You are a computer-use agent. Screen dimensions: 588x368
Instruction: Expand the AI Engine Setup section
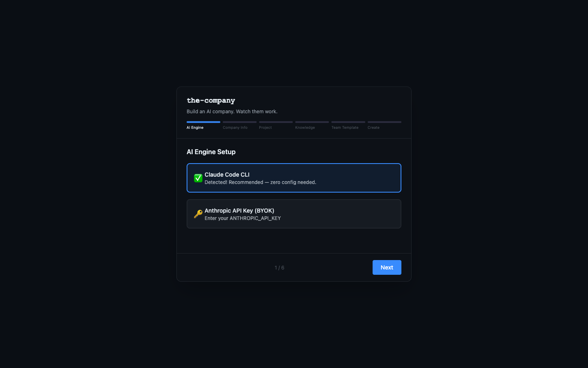click(211, 152)
